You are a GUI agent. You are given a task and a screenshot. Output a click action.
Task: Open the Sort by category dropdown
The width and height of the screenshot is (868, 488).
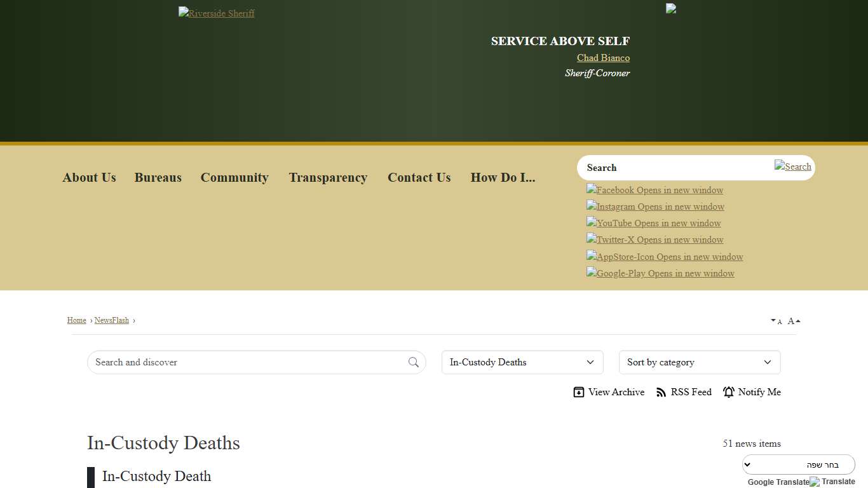[699, 362]
